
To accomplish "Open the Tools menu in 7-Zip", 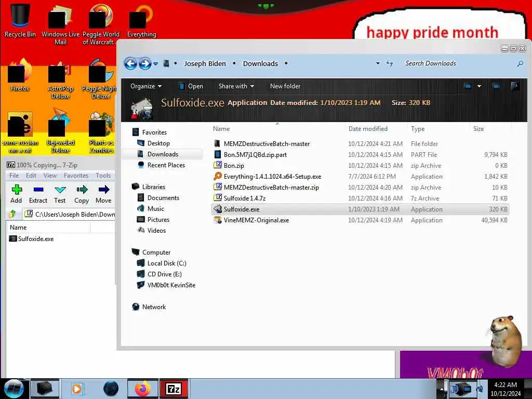I will (x=103, y=176).
